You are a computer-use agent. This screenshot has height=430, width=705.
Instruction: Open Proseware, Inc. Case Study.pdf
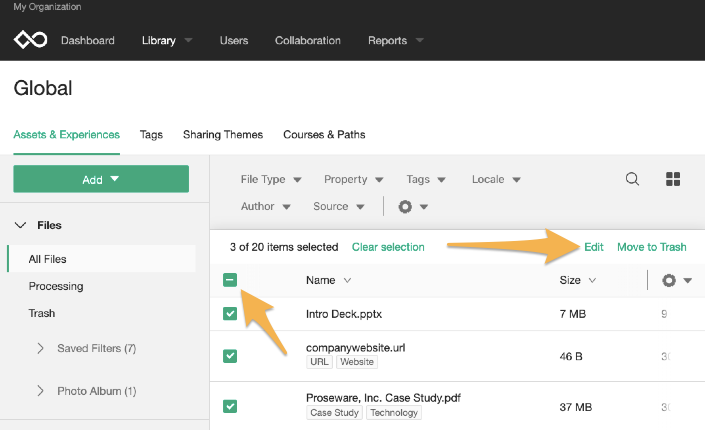[x=383, y=398]
